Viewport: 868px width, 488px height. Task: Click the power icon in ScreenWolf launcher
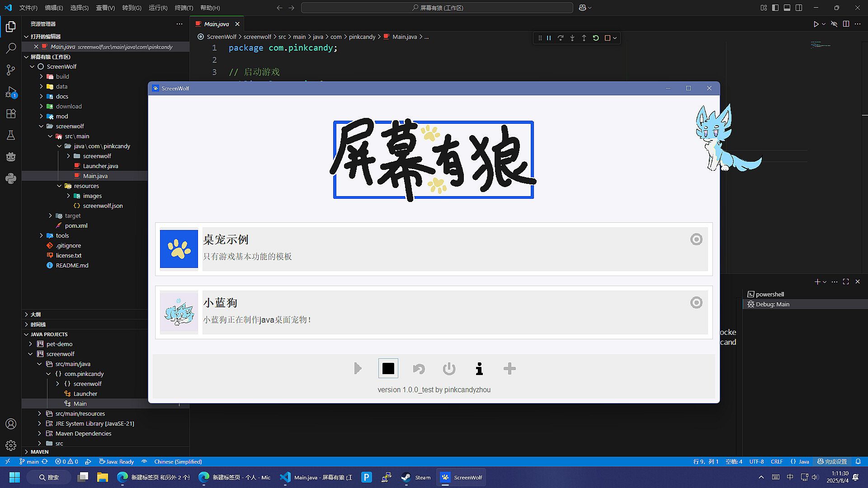449,369
